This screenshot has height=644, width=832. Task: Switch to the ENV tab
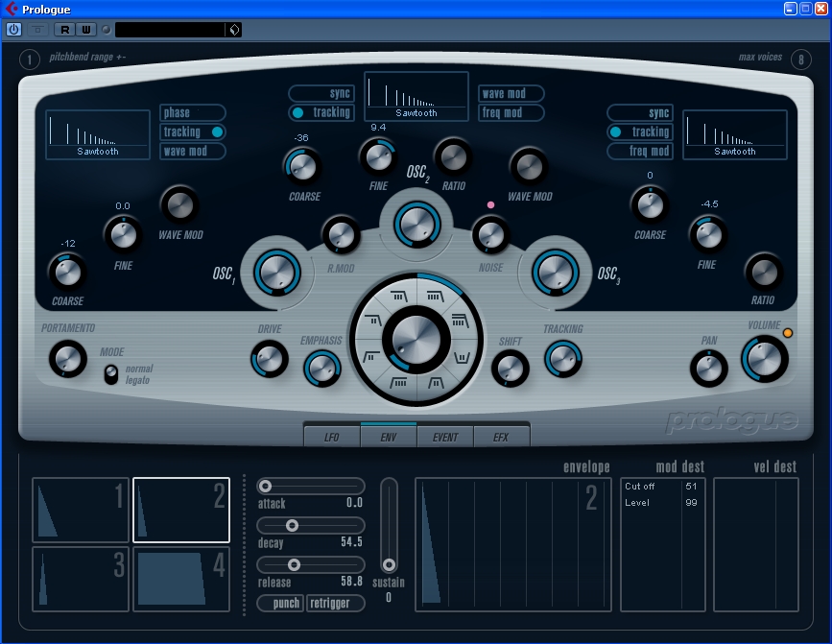389,437
